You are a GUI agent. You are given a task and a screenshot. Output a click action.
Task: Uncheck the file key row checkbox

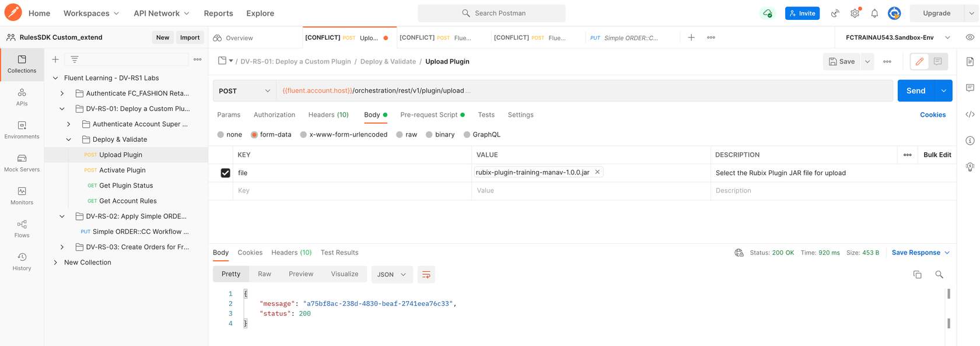pos(225,173)
